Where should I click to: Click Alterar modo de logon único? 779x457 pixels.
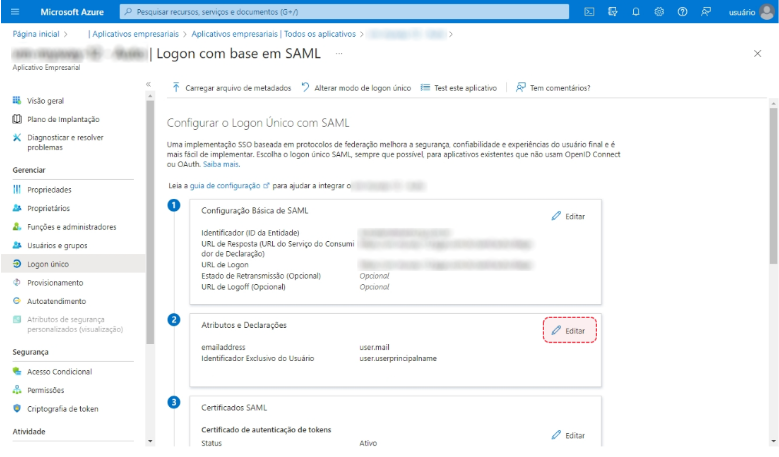pyautogui.click(x=356, y=88)
